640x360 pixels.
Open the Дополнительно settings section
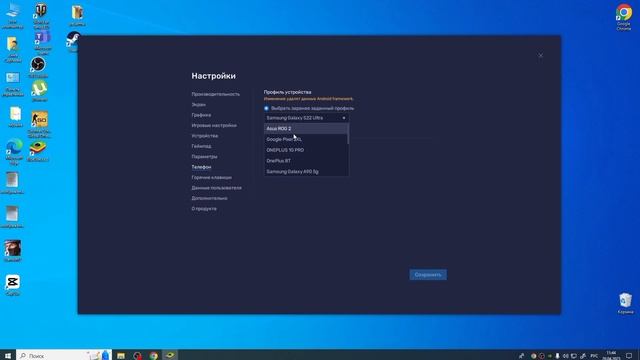[x=209, y=198]
